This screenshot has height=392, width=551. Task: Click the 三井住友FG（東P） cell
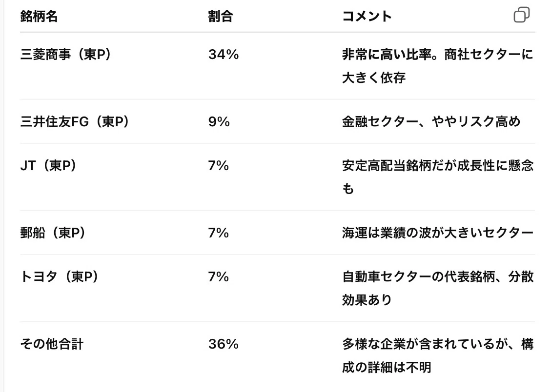click(76, 122)
